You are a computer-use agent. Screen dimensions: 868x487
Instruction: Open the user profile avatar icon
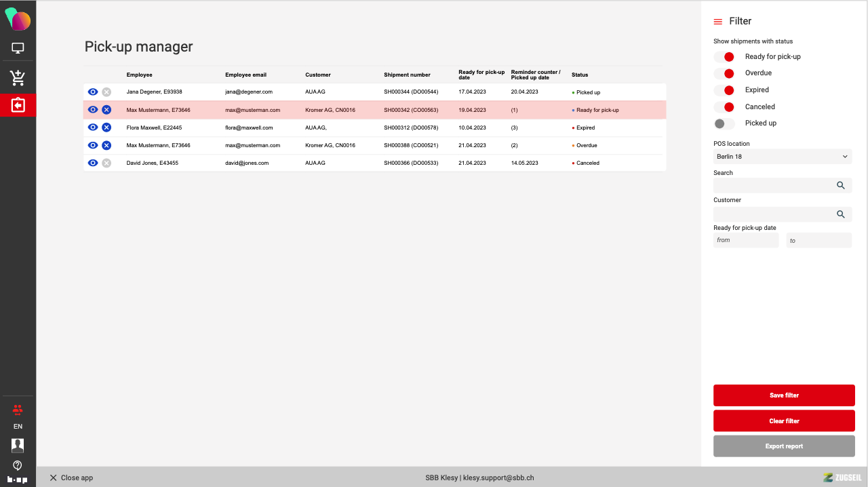click(x=18, y=445)
